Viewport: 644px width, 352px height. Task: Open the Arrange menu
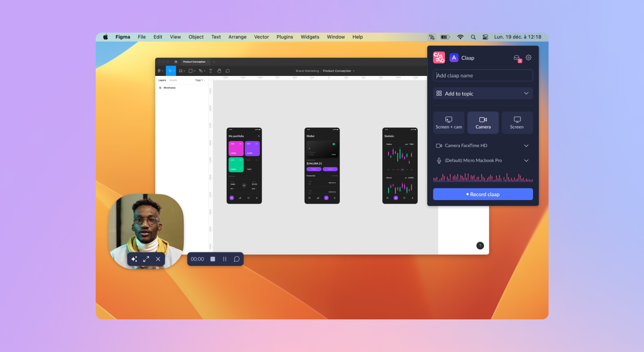point(237,37)
